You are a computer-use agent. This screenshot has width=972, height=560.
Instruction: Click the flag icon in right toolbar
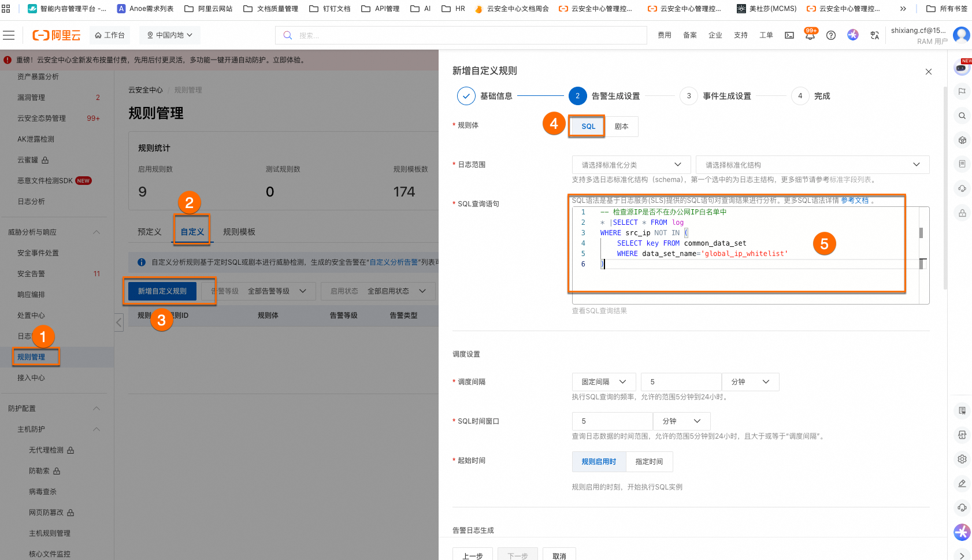coord(962,91)
